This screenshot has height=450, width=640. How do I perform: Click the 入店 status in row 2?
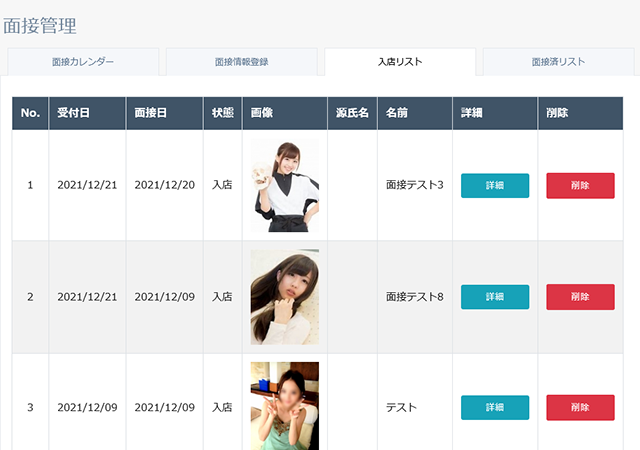click(222, 297)
